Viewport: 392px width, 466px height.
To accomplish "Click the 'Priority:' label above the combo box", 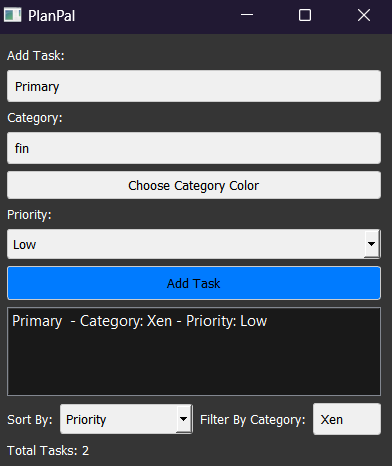I will [x=29, y=215].
